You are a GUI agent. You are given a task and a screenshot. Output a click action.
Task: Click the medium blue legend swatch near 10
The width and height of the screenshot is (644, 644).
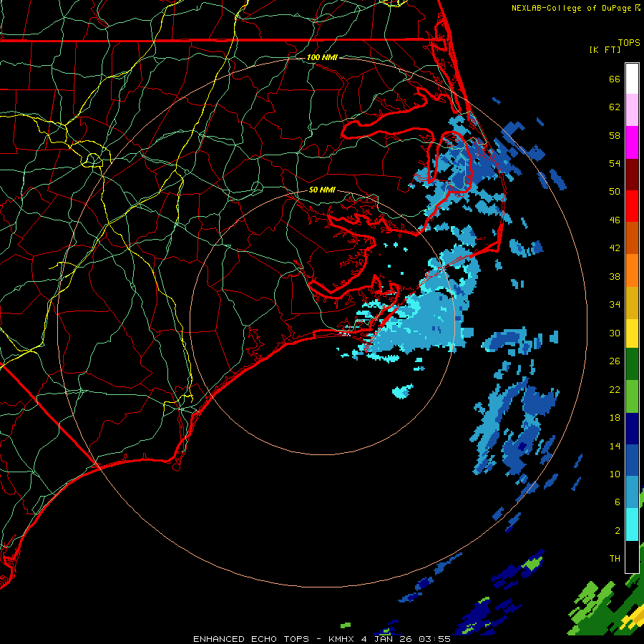tap(632, 461)
